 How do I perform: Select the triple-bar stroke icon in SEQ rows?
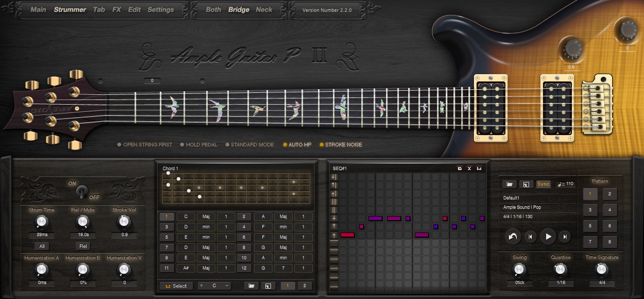click(x=334, y=202)
